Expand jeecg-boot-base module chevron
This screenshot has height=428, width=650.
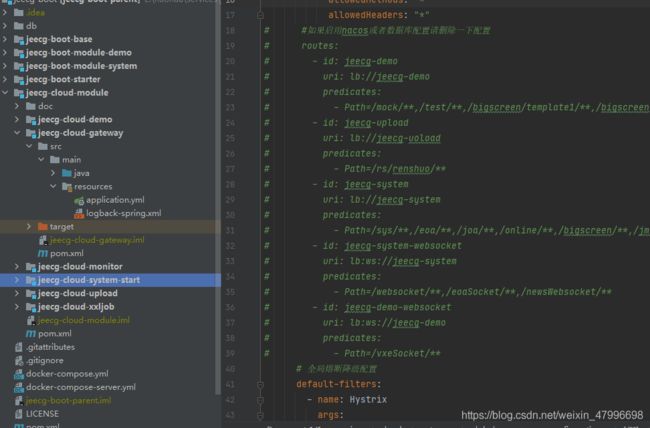(x=5, y=39)
